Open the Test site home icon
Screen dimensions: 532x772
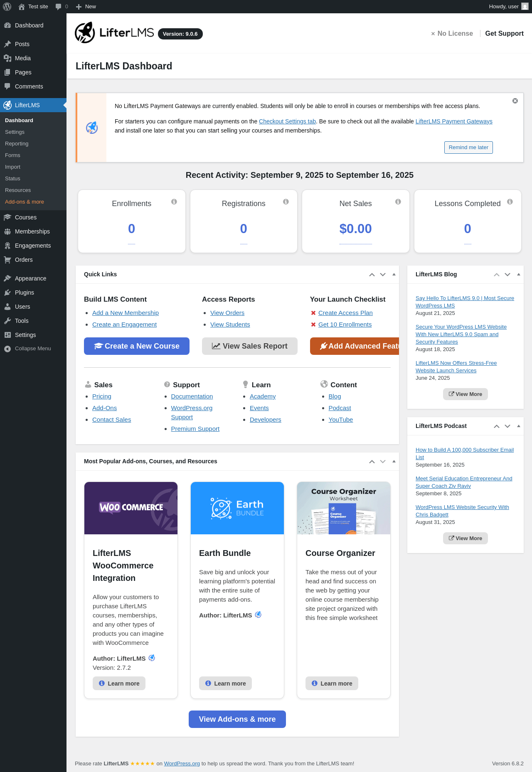coord(22,7)
